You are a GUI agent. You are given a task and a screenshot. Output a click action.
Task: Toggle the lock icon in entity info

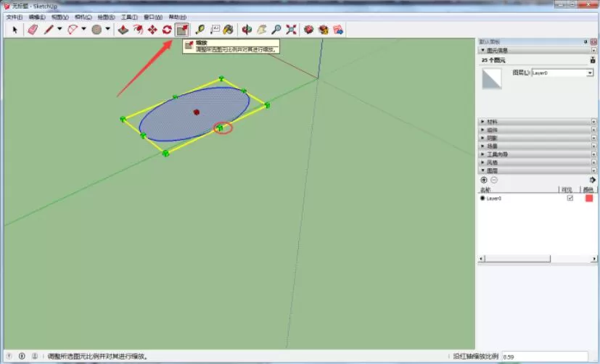592,59
